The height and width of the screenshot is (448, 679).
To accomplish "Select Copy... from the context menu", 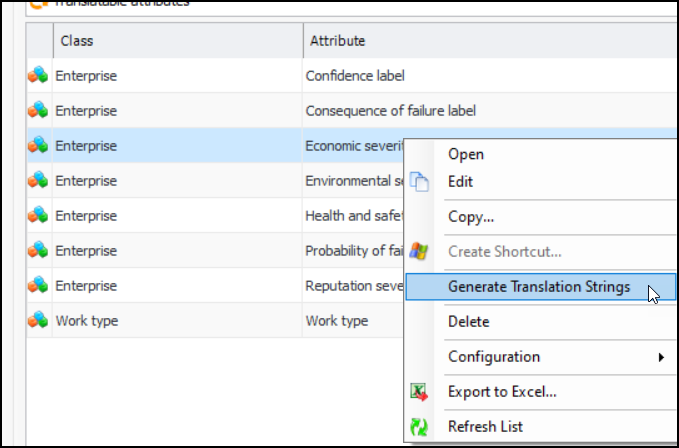I will coord(471,217).
